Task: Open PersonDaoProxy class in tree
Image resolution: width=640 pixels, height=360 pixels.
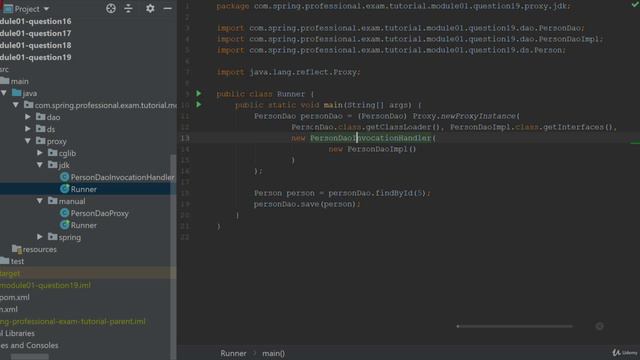Action: coord(99,213)
